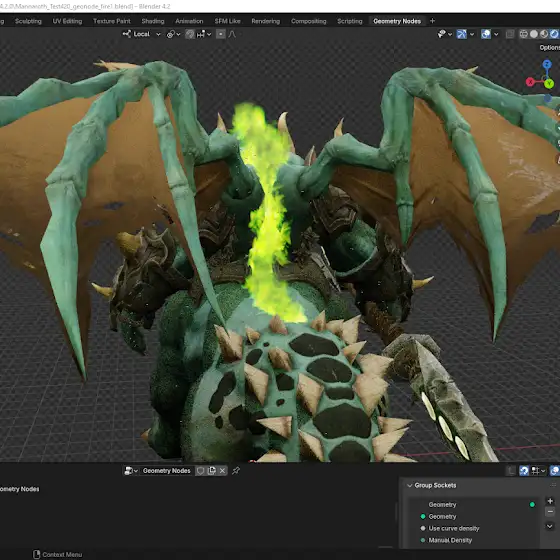The width and height of the screenshot is (560, 560).
Task: Open the node group browse dropdown
Action: 131,471
